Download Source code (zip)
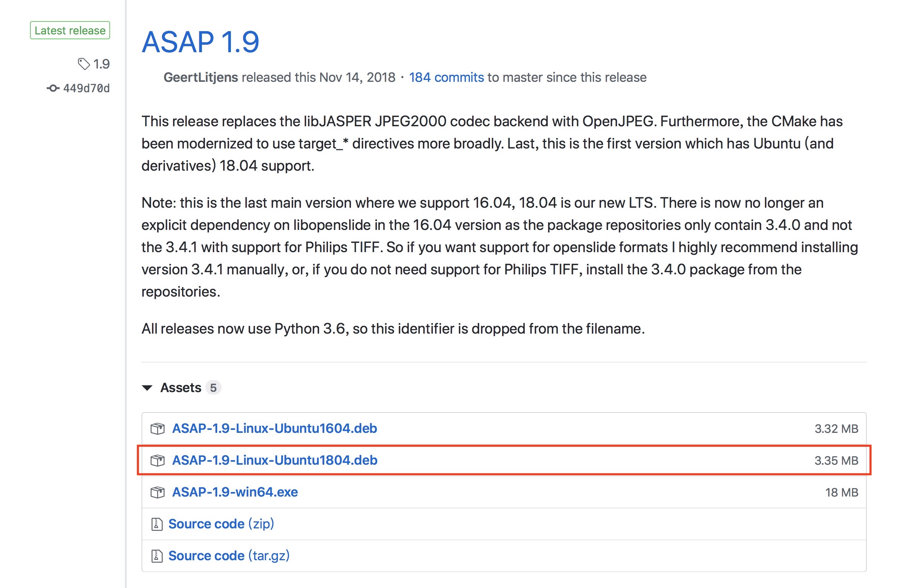The width and height of the screenshot is (919, 588). pos(221,524)
